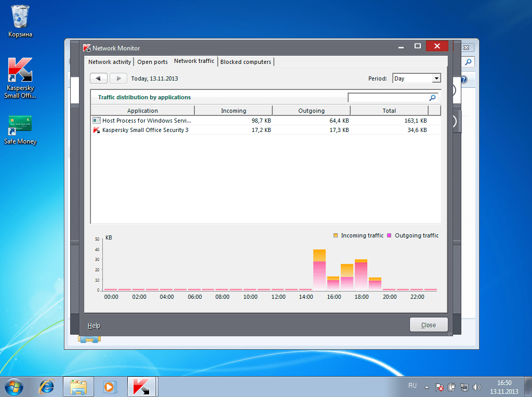Go to next day with forward arrow
532x397 pixels.
118,78
